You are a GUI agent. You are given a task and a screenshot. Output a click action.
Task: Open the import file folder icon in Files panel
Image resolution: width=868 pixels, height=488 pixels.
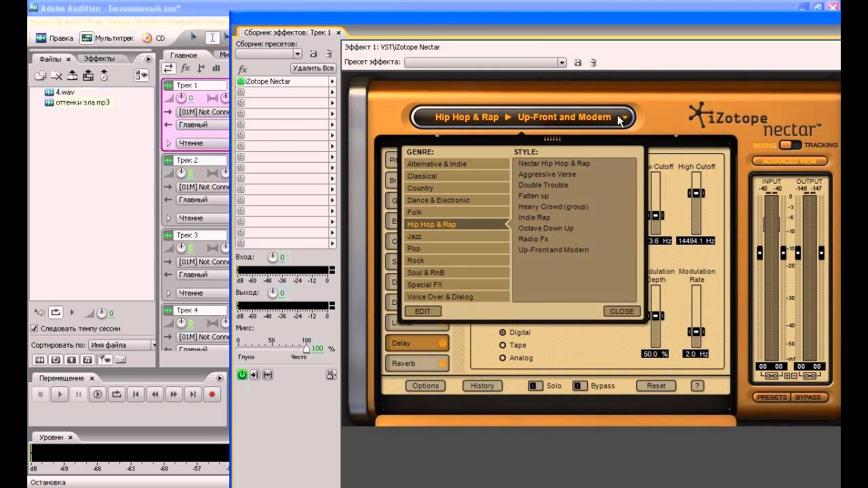tap(41, 75)
